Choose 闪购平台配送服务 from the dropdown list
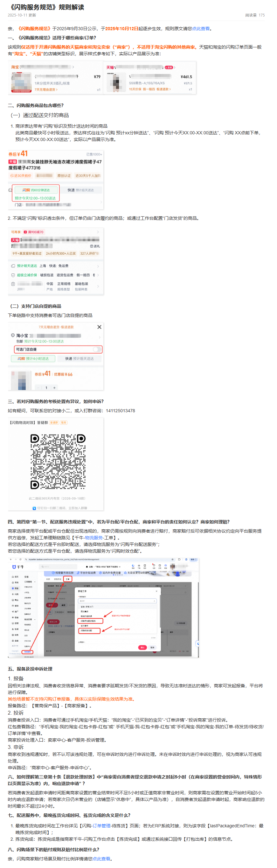The image size is (277, 868). (90, 621)
